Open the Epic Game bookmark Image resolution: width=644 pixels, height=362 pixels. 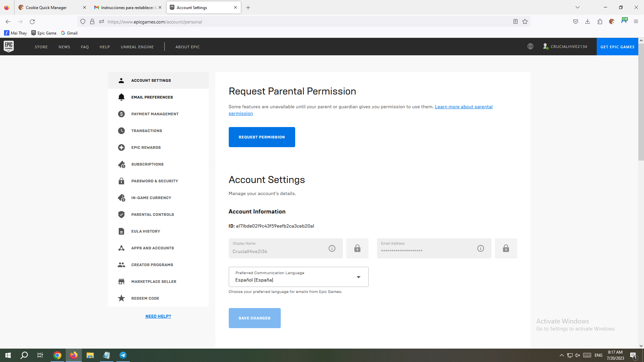click(x=44, y=33)
